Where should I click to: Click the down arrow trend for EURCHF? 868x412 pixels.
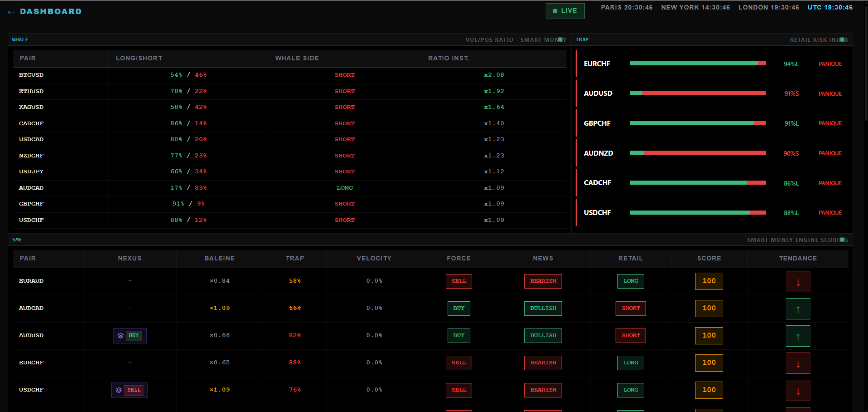pos(798,363)
